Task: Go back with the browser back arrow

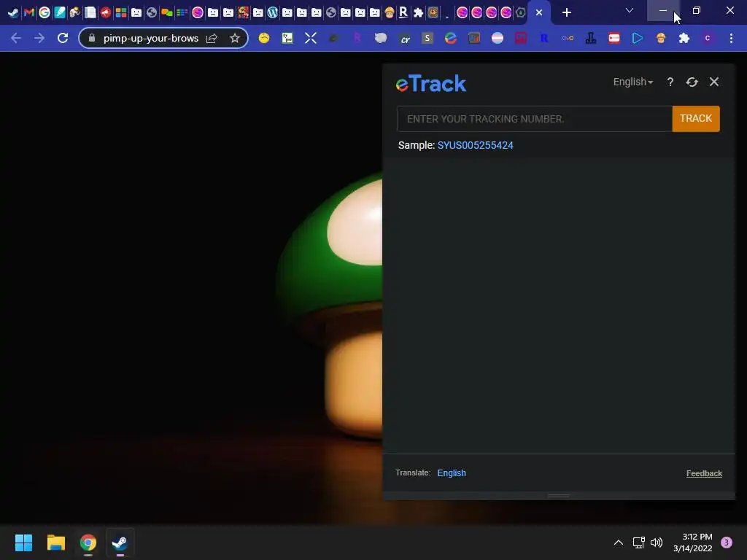Action: point(16,38)
